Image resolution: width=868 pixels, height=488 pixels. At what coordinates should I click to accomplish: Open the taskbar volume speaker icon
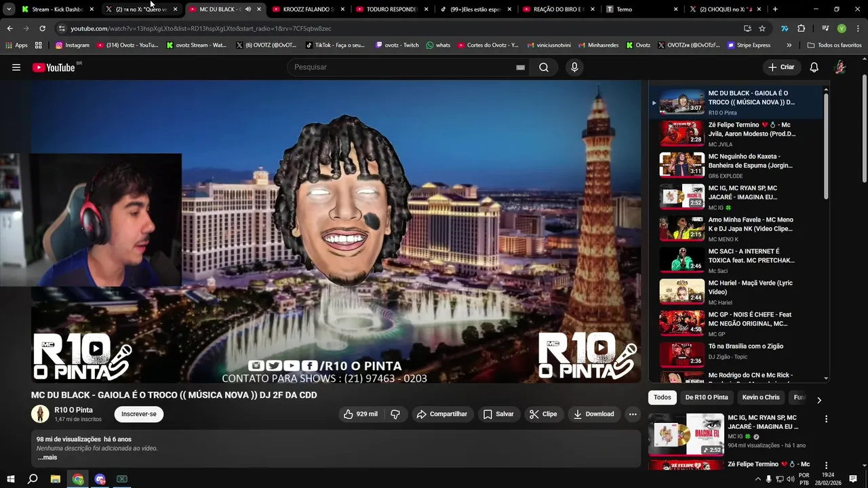point(790,479)
